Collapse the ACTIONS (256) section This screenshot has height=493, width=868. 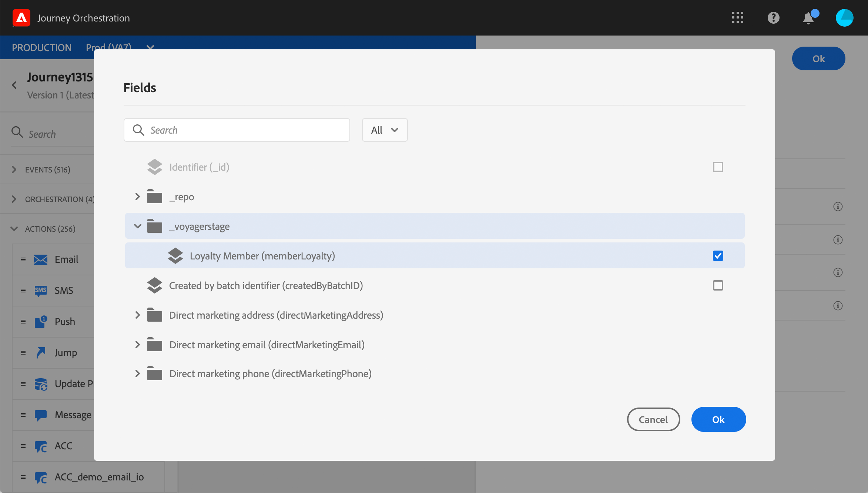[14, 229]
